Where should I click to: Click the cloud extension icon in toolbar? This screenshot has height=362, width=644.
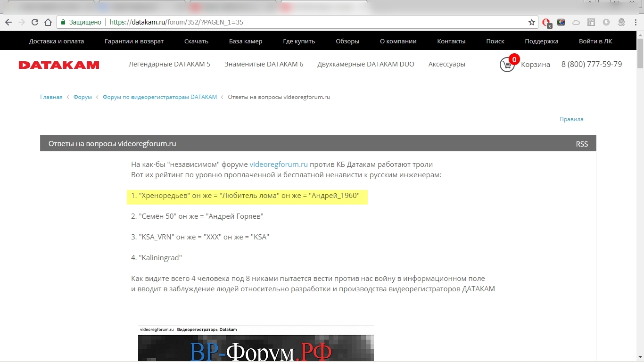(576, 22)
